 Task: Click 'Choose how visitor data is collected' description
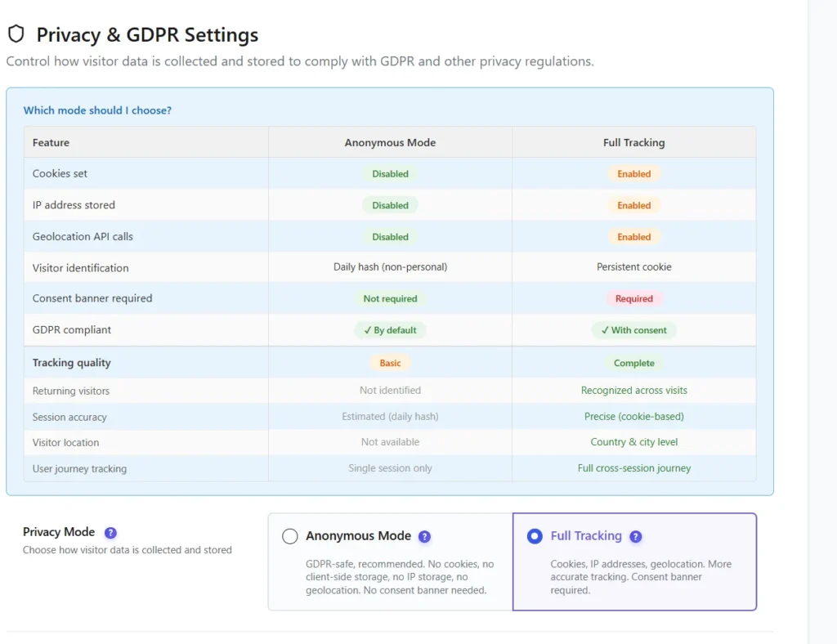pos(127,550)
